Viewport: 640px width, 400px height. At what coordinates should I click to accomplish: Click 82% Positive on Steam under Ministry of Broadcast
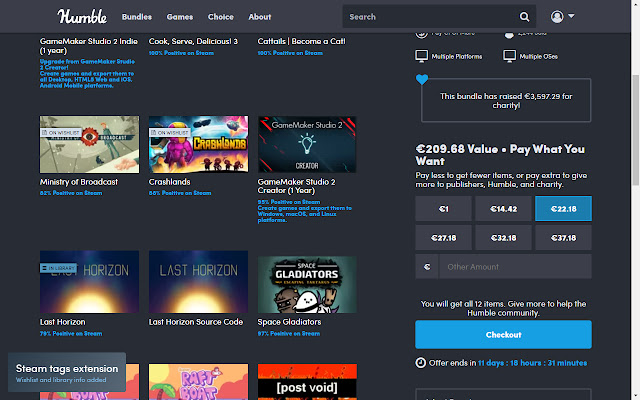[71, 193]
